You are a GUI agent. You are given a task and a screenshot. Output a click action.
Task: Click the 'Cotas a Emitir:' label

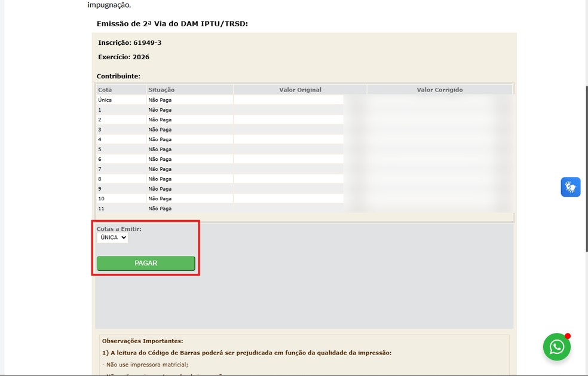click(119, 229)
